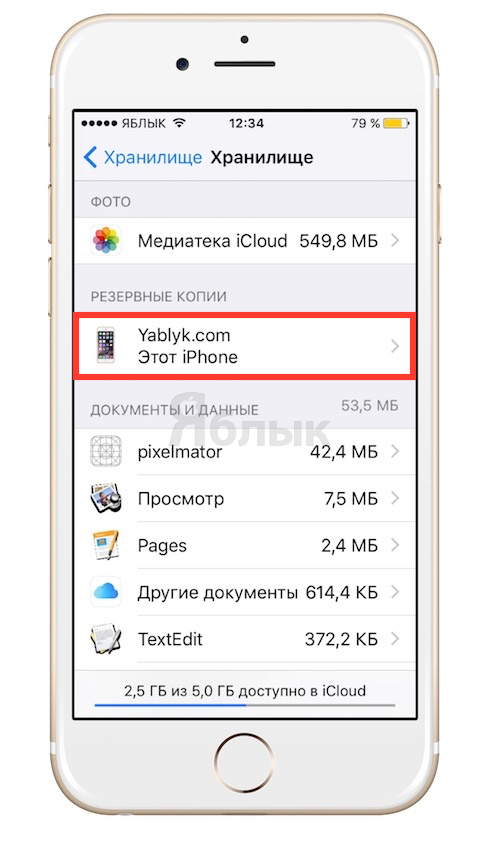Tap the TextEdit app icon
This screenshot has width=500, height=841.
tap(106, 639)
